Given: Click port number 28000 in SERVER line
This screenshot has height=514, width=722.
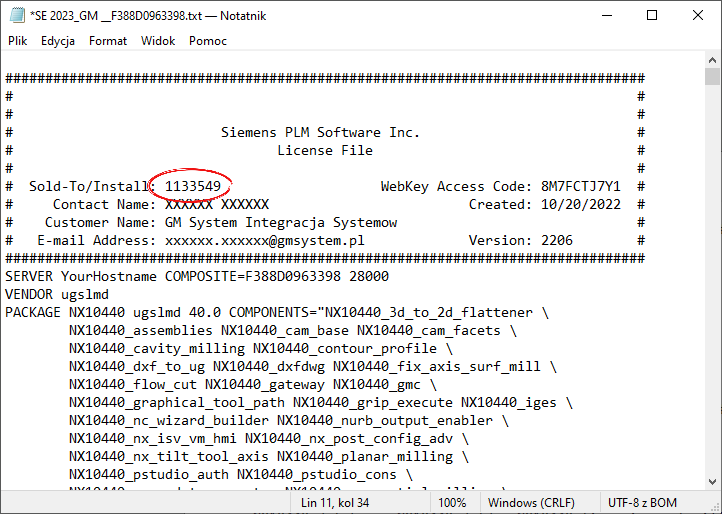Looking at the screenshot, I should click(369, 276).
